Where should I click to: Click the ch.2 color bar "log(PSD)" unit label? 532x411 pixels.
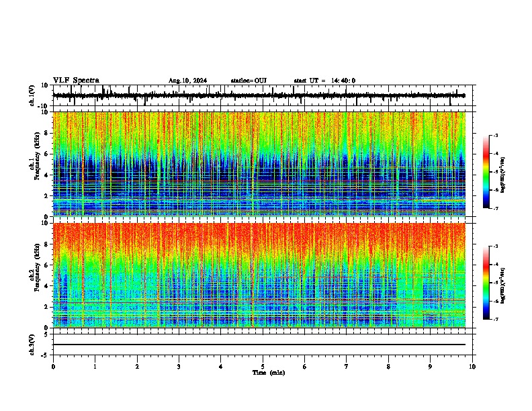click(x=502, y=285)
